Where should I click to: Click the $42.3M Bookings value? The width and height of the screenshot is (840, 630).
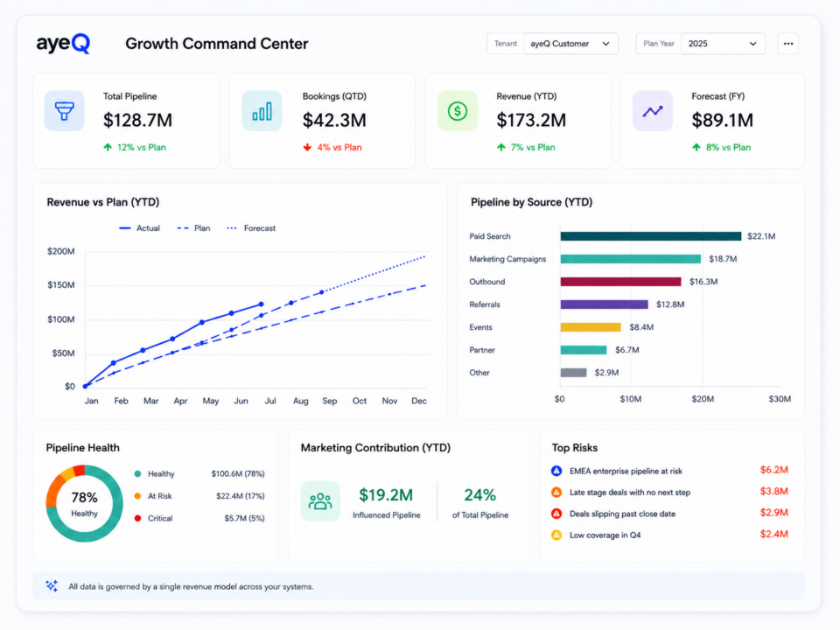[x=334, y=121]
